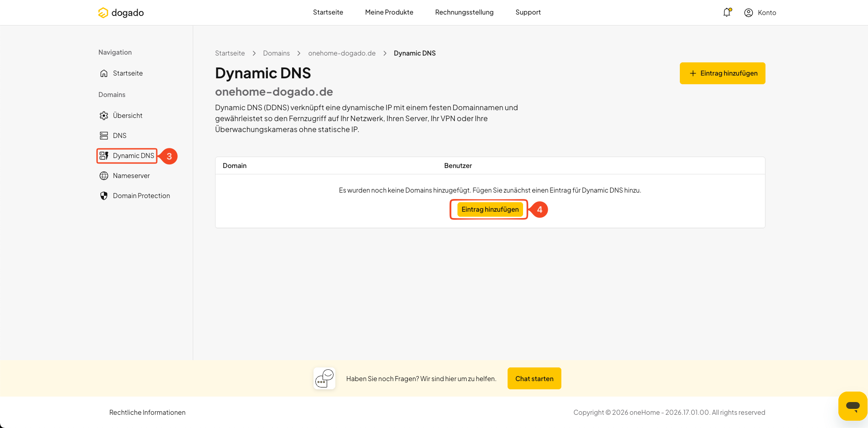Click the onehome-dogado.de breadcrumb
The height and width of the screenshot is (428, 868).
342,53
